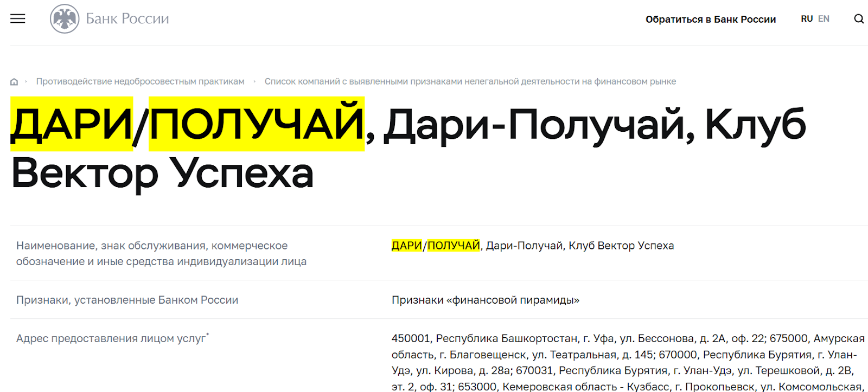Click address line starting 450001, Республика Башкортостан
This screenshot has height=392, width=868.
pos(628,338)
